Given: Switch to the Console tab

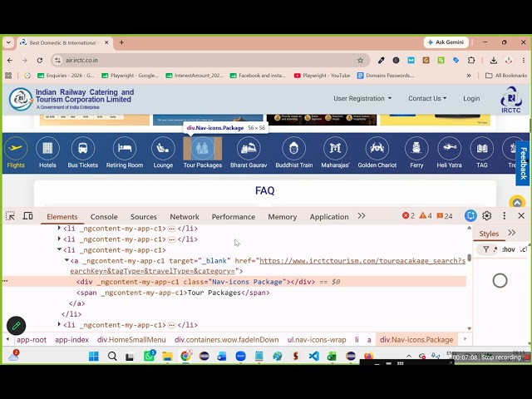Looking at the screenshot, I should (x=104, y=216).
